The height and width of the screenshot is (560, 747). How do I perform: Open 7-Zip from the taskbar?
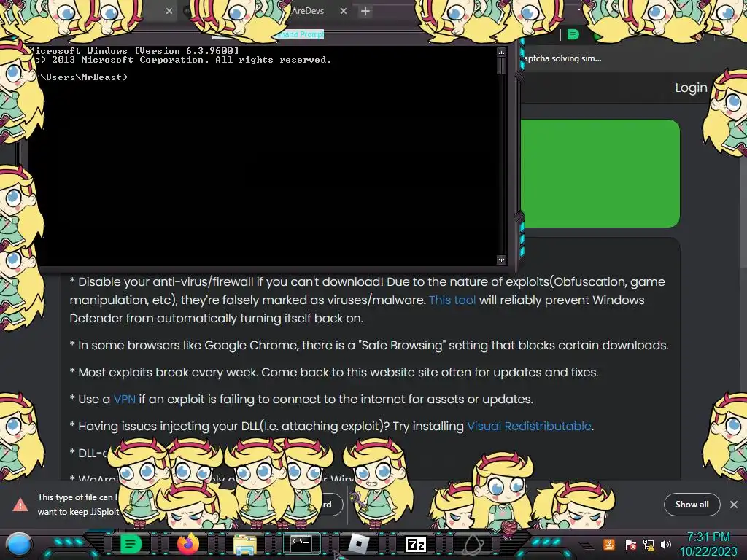tap(415, 544)
